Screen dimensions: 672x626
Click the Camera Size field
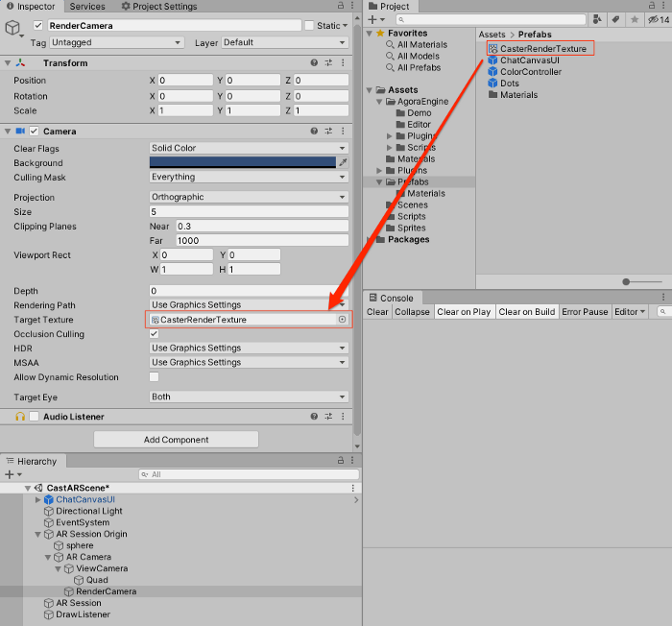pyautogui.click(x=249, y=211)
